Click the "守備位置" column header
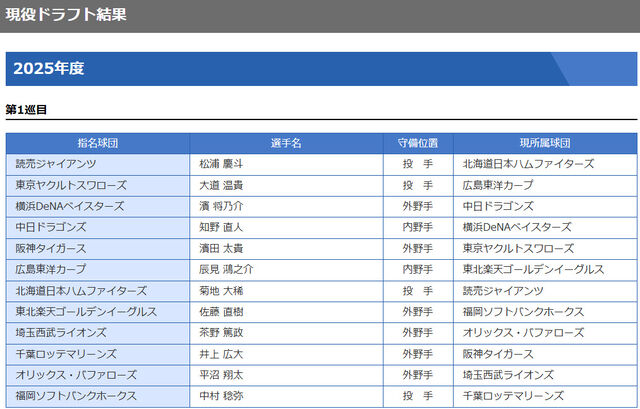This screenshot has width=640, height=409. (x=418, y=143)
